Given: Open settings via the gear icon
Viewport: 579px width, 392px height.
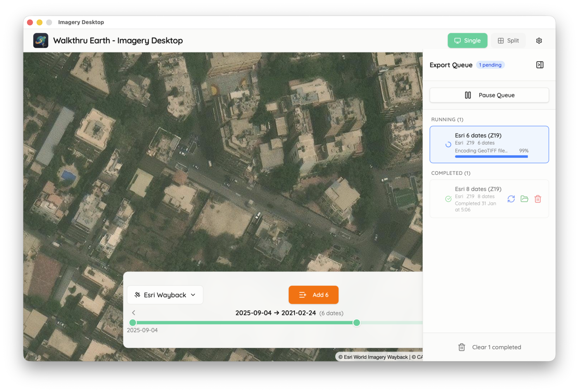Looking at the screenshot, I should (x=539, y=40).
